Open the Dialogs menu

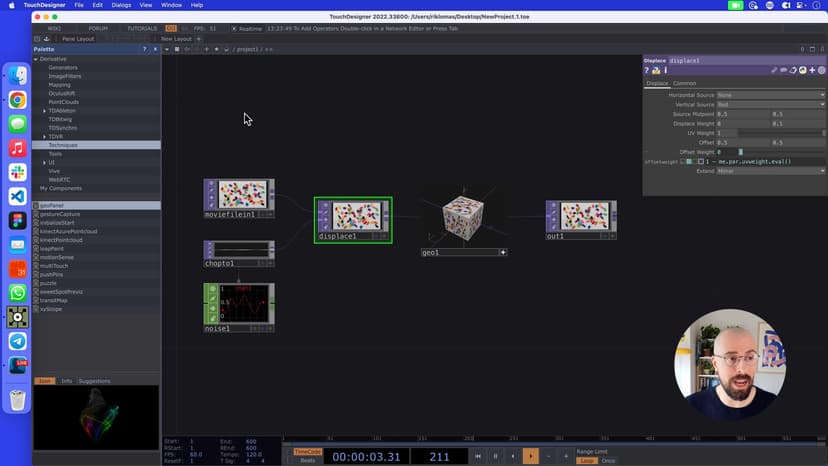[119, 5]
